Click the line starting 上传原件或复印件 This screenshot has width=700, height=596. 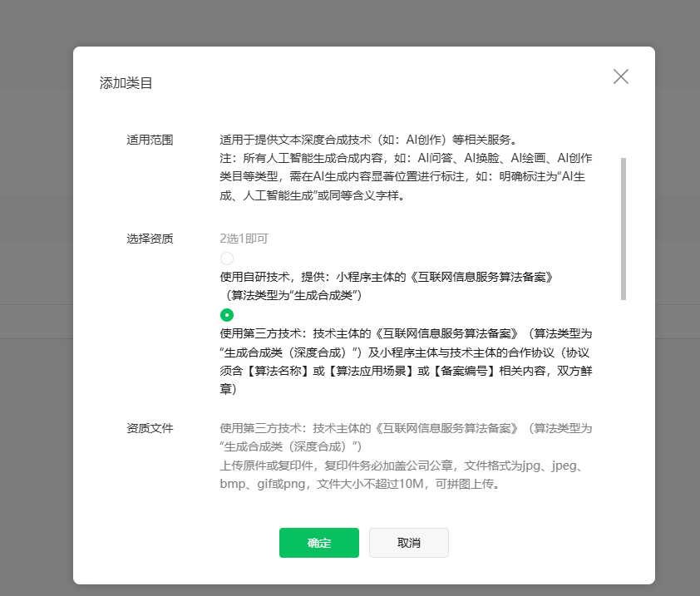pyautogui.click(x=402, y=466)
